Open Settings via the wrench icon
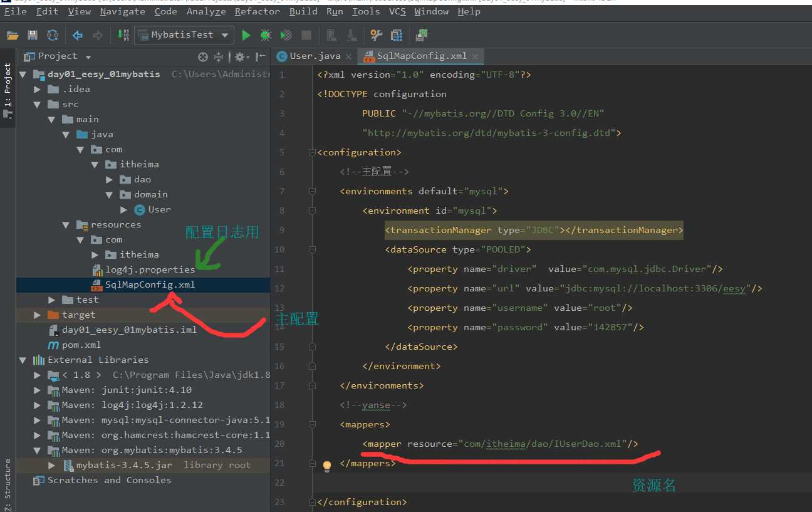 coord(376,35)
